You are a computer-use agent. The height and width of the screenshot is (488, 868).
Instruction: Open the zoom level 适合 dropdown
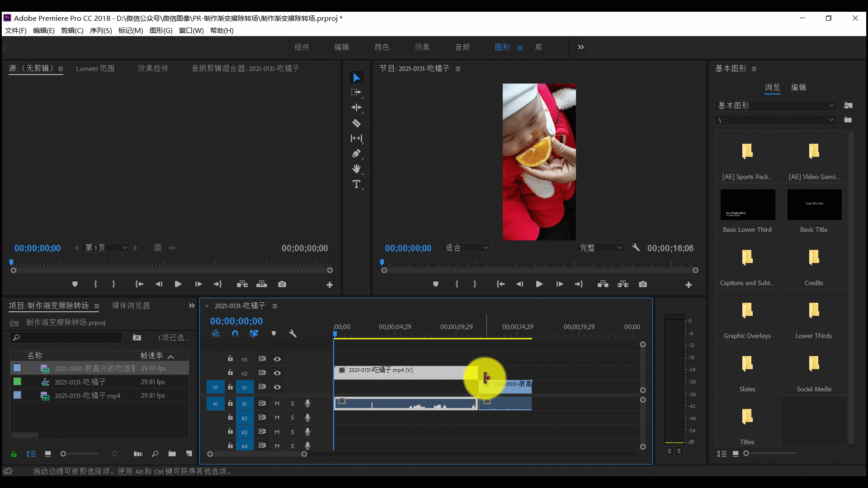pos(467,248)
